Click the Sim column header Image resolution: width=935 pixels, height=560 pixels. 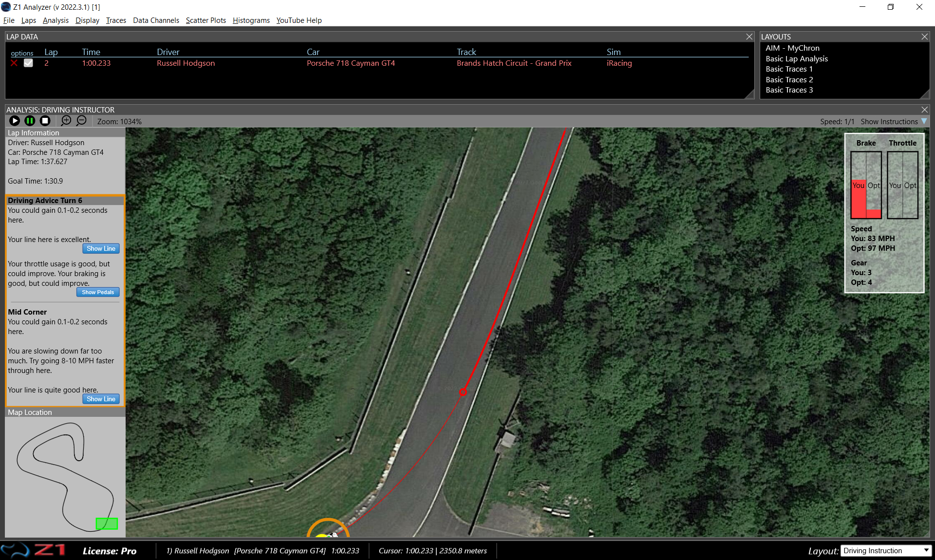click(614, 52)
